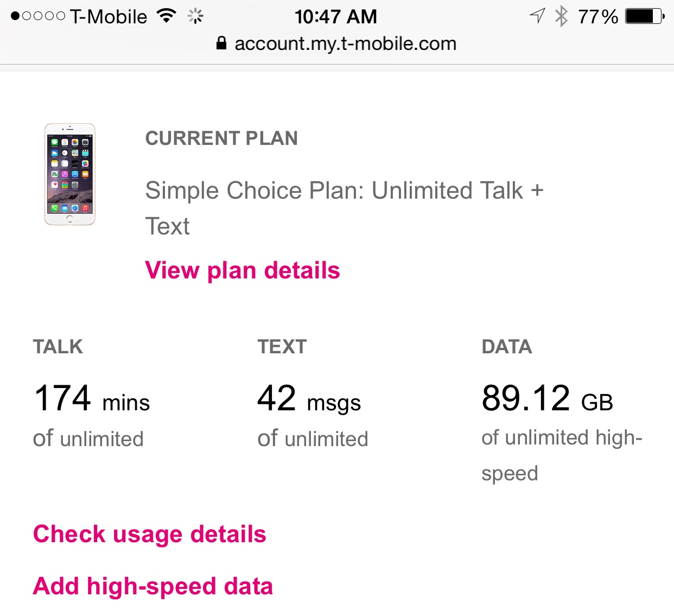Tap the 42 msgs text usage

[x=309, y=400]
